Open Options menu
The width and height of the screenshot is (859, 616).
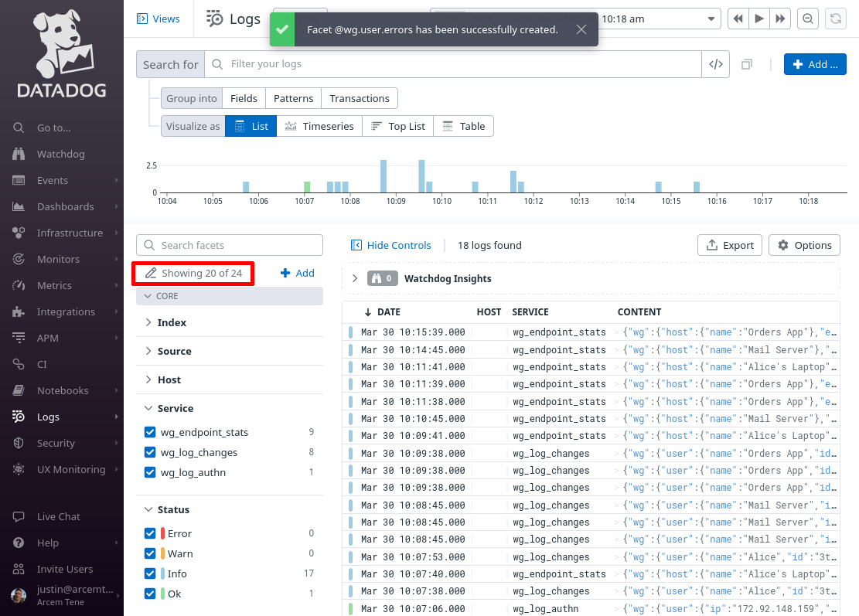coord(804,245)
